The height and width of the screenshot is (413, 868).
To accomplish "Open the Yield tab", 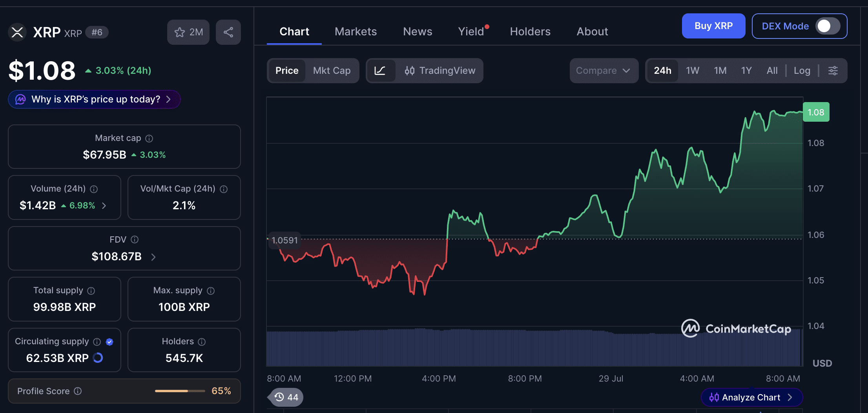I will point(472,31).
